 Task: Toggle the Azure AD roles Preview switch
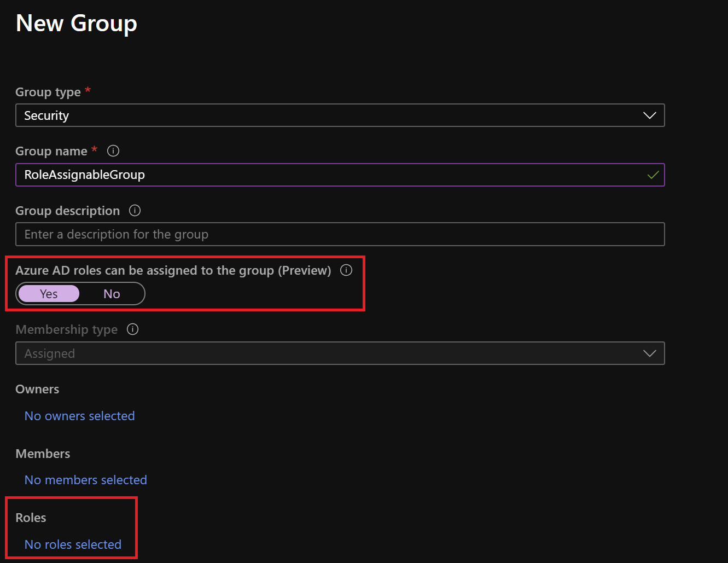tap(80, 293)
